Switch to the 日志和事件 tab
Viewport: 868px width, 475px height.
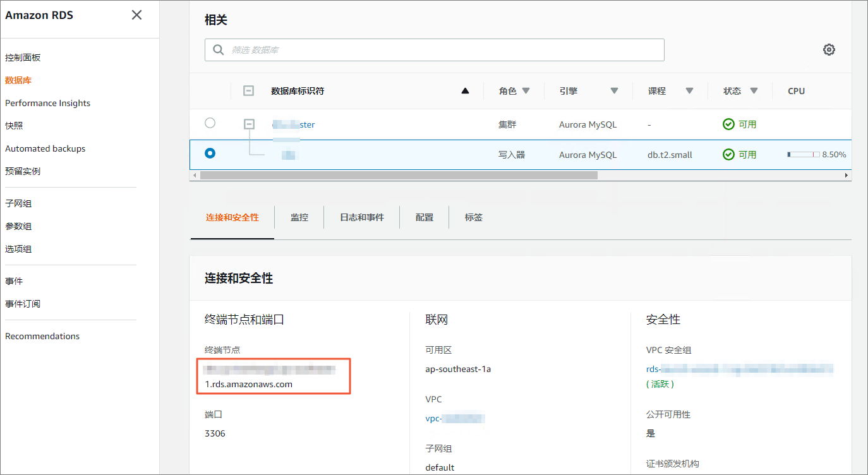[362, 217]
